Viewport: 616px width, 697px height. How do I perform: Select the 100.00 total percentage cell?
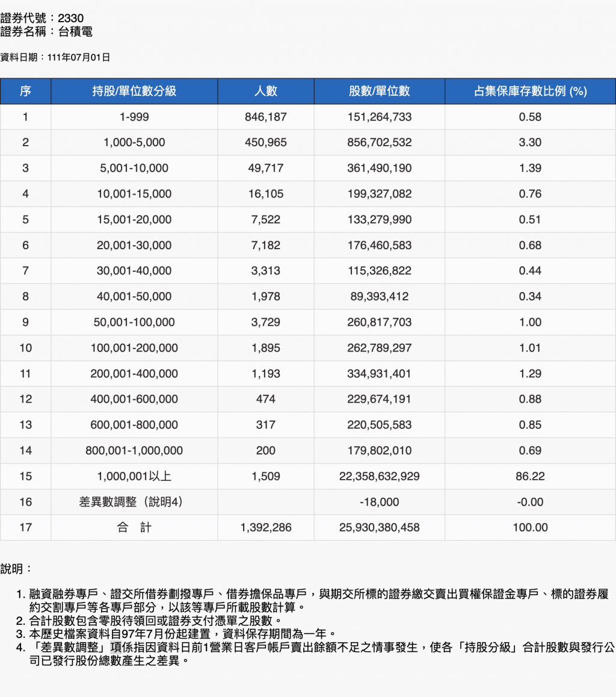[531, 528]
